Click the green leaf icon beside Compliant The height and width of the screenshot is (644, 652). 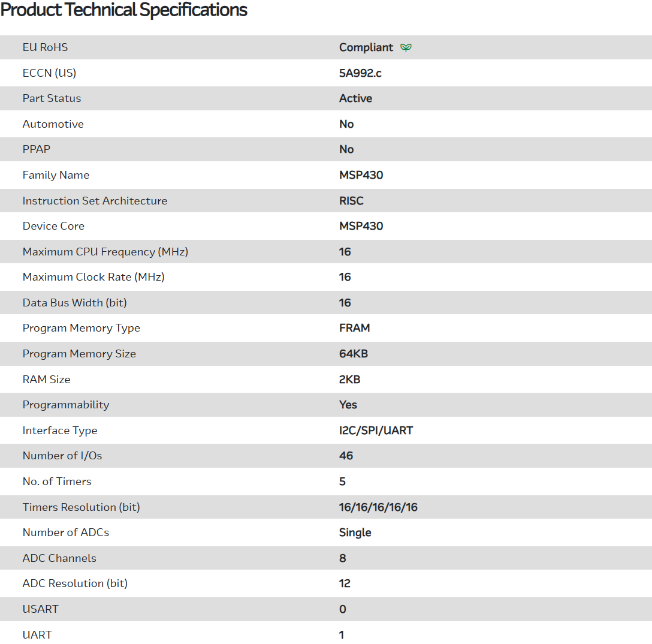tap(406, 47)
